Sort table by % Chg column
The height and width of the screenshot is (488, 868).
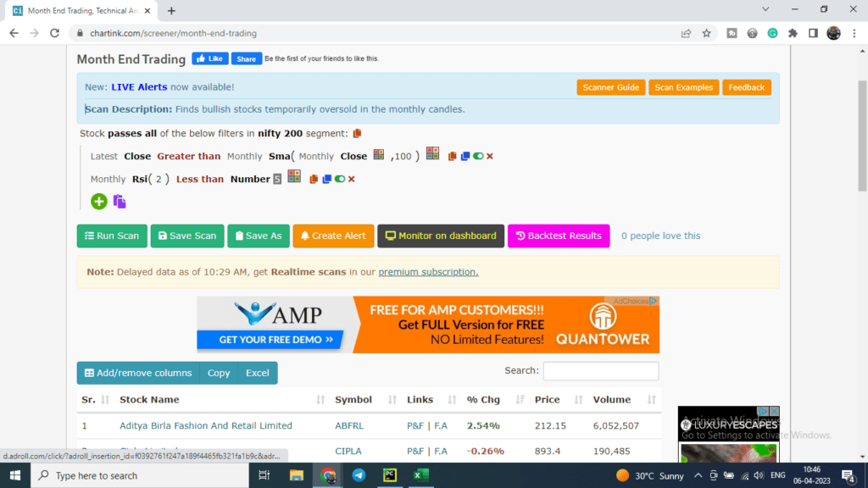494,400
